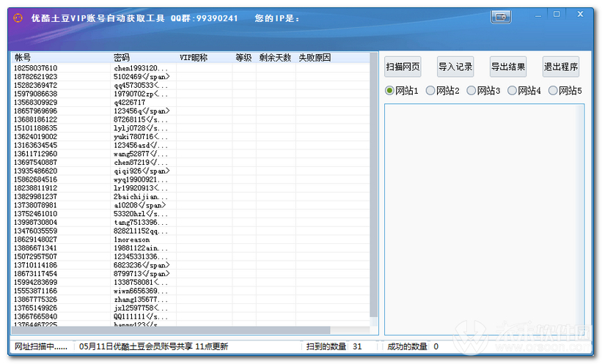
Task: Click 导出结果 to export results
Action: coord(508,67)
